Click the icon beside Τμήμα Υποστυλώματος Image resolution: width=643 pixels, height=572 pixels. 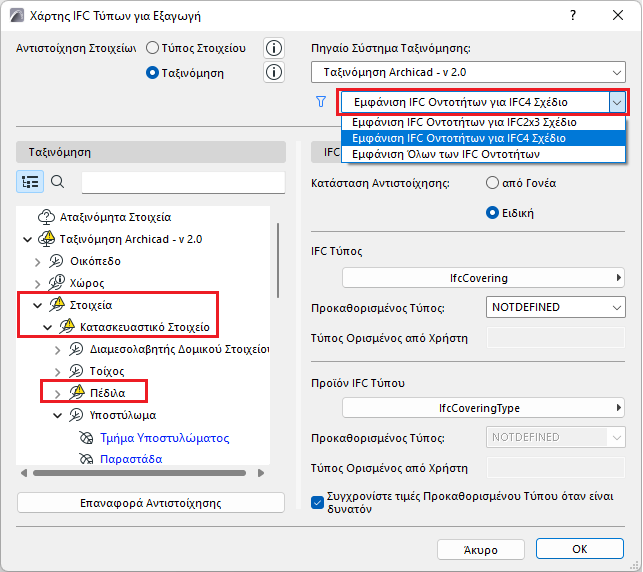86,438
